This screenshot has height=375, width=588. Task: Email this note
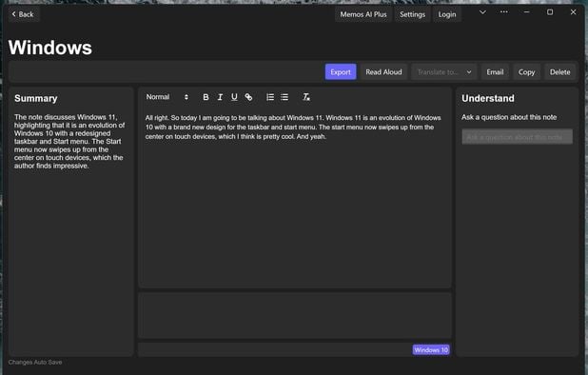point(495,72)
